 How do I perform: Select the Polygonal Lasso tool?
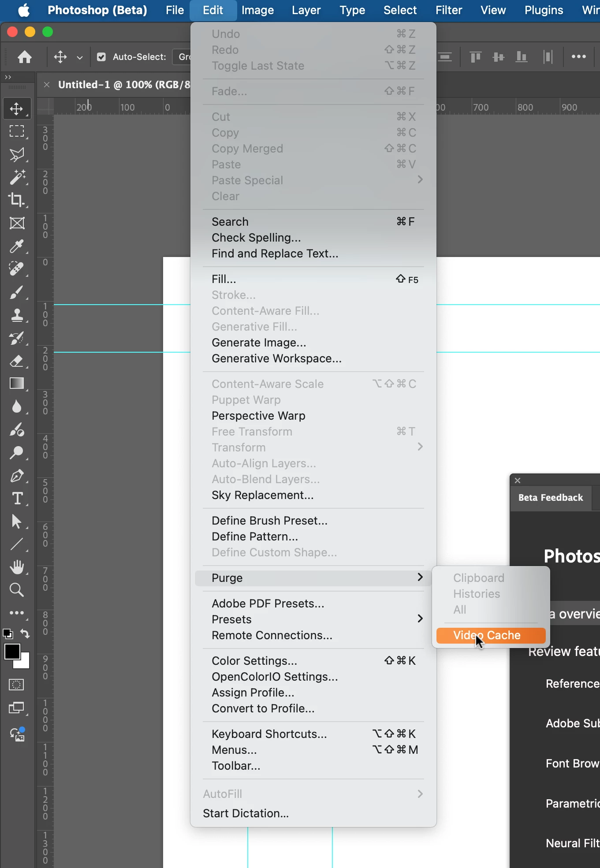click(17, 154)
